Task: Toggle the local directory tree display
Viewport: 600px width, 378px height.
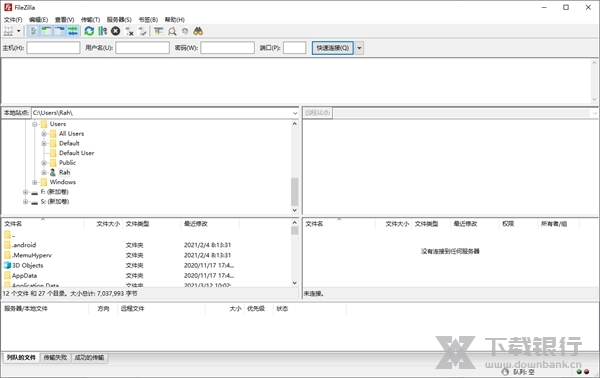Action: click(x=46, y=31)
